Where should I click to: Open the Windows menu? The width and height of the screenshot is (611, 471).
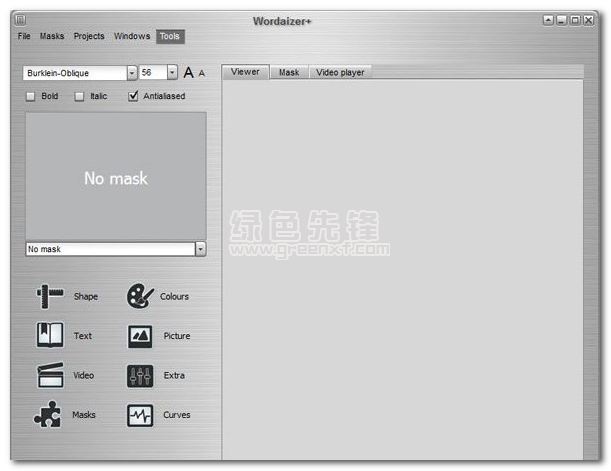(x=132, y=36)
